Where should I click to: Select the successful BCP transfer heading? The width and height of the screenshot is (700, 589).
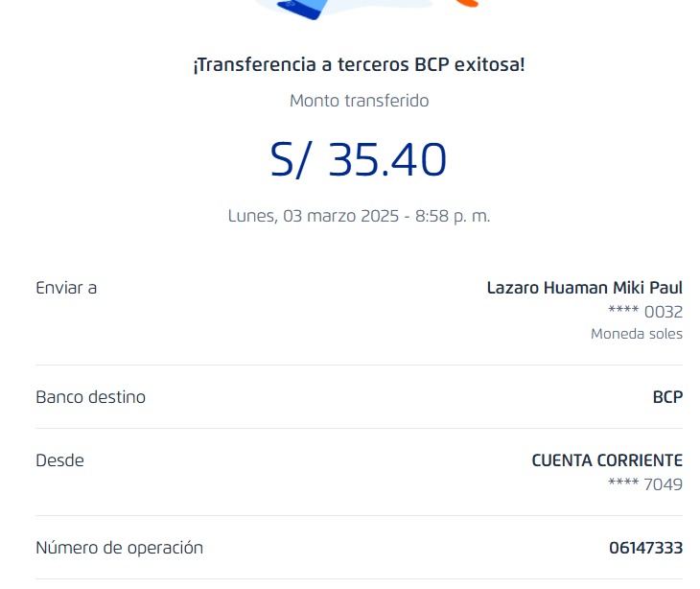(x=359, y=66)
